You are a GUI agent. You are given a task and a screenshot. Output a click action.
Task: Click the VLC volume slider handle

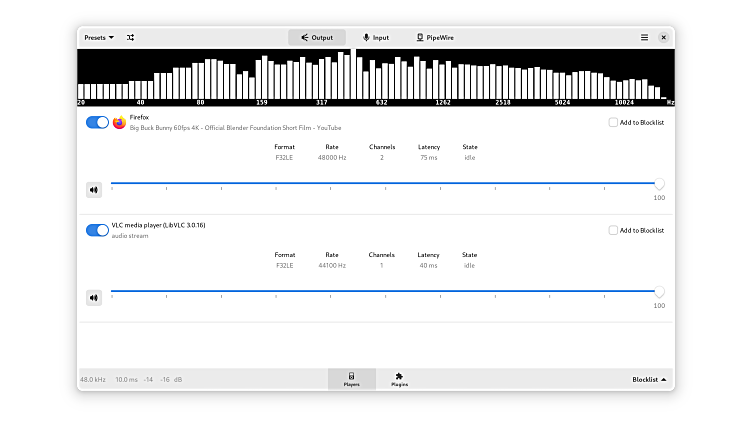(659, 292)
